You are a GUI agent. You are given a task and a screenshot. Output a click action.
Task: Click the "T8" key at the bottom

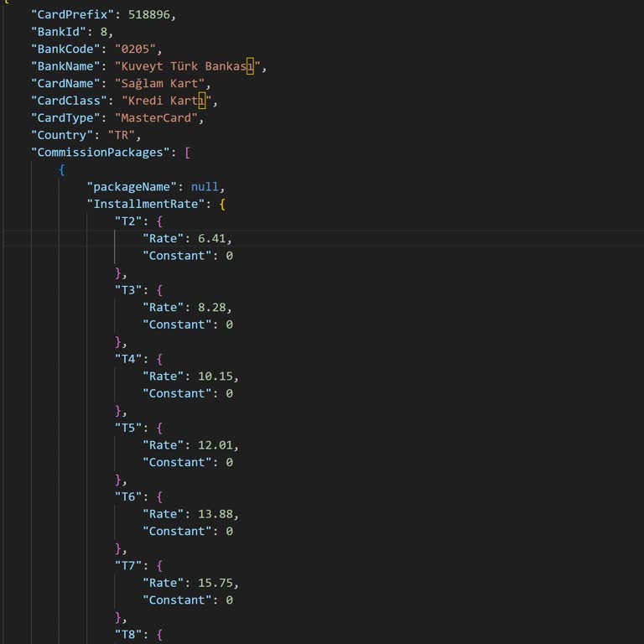click(131, 634)
